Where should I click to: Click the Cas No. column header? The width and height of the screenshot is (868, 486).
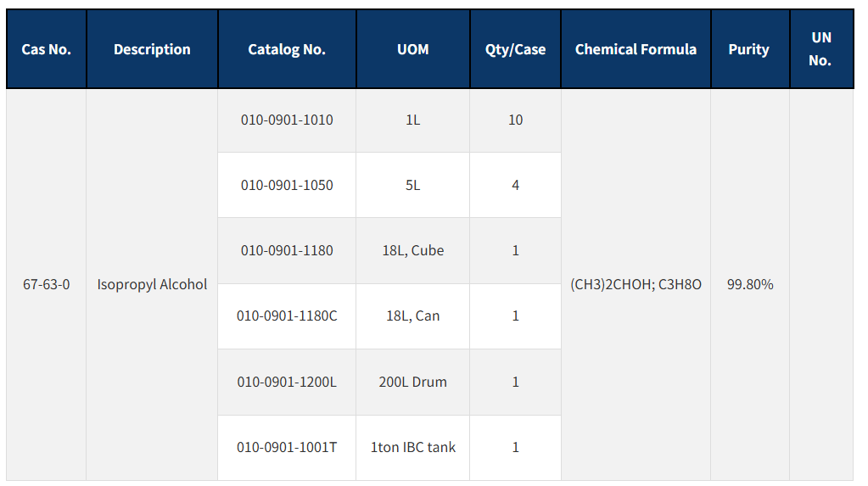[47, 49]
